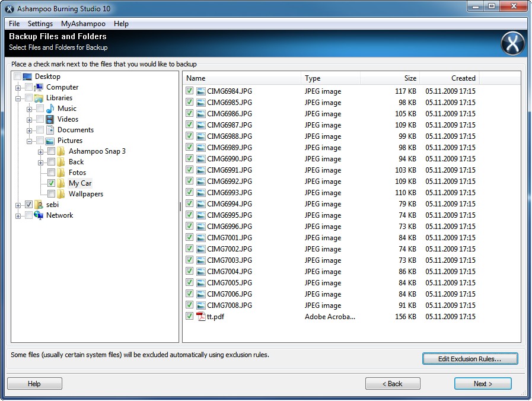Click the Ashampoo logo icon in header

(512, 44)
